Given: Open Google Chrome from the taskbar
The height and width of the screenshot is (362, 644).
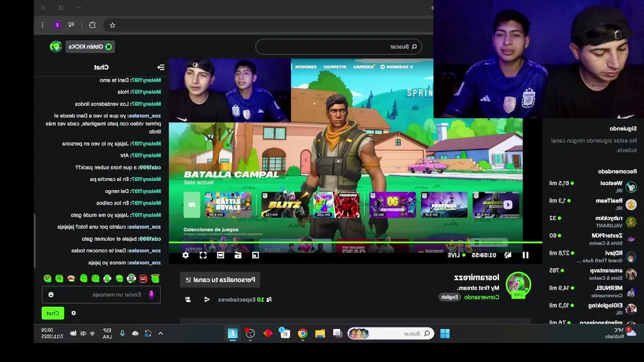Looking at the screenshot, I should [x=302, y=333].
